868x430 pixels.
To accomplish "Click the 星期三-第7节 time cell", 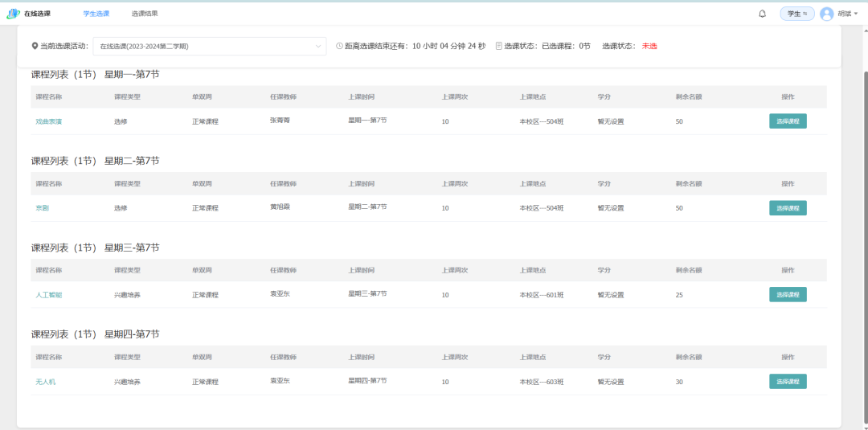I will click(367, 293).
